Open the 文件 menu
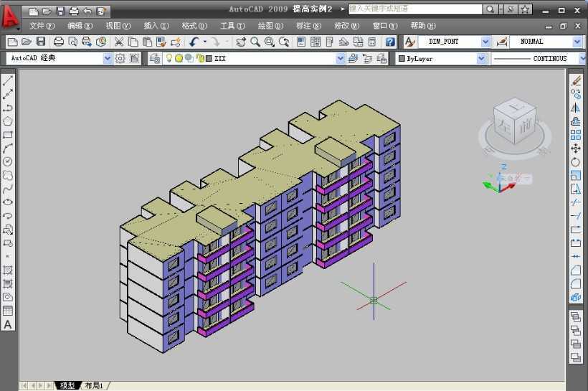The width and height of the screenshot is (588, 391). click(42, 26)
